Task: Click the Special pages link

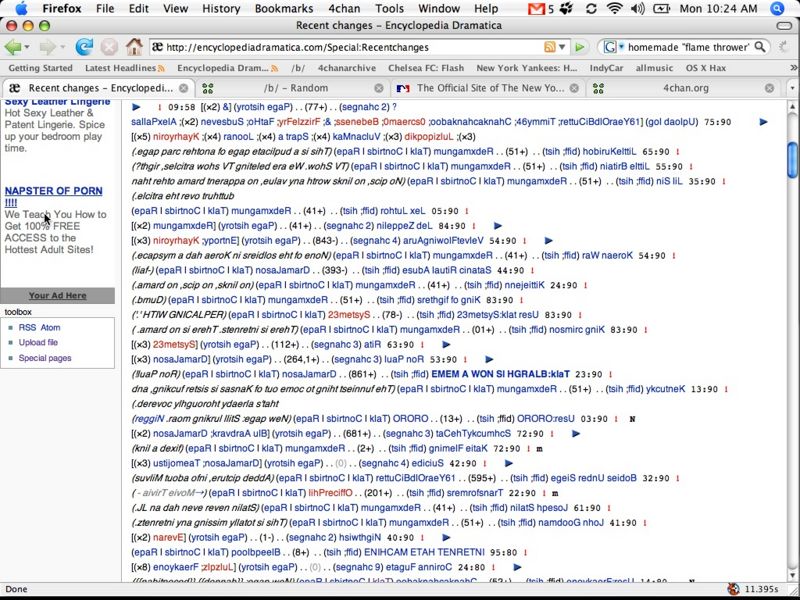Action: pos(45,357)
